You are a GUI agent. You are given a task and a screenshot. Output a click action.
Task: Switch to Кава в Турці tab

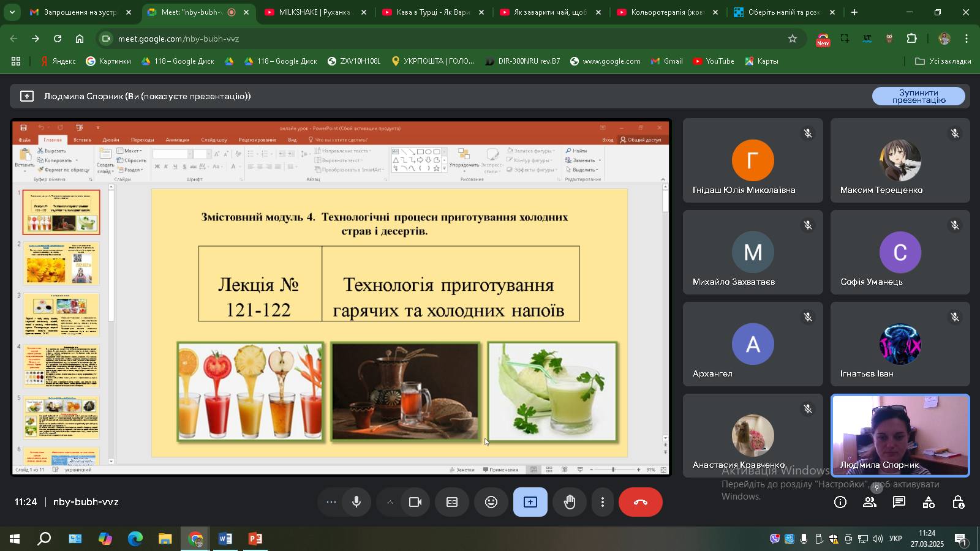tap(432, 12)
